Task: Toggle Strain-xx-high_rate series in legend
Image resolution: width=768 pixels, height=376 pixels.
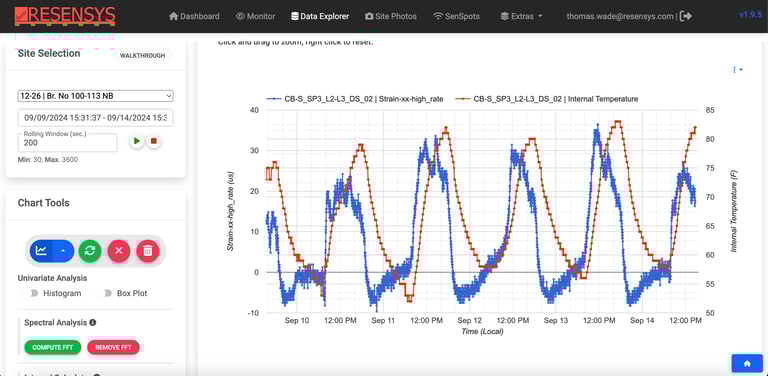Action: [355, 98]
